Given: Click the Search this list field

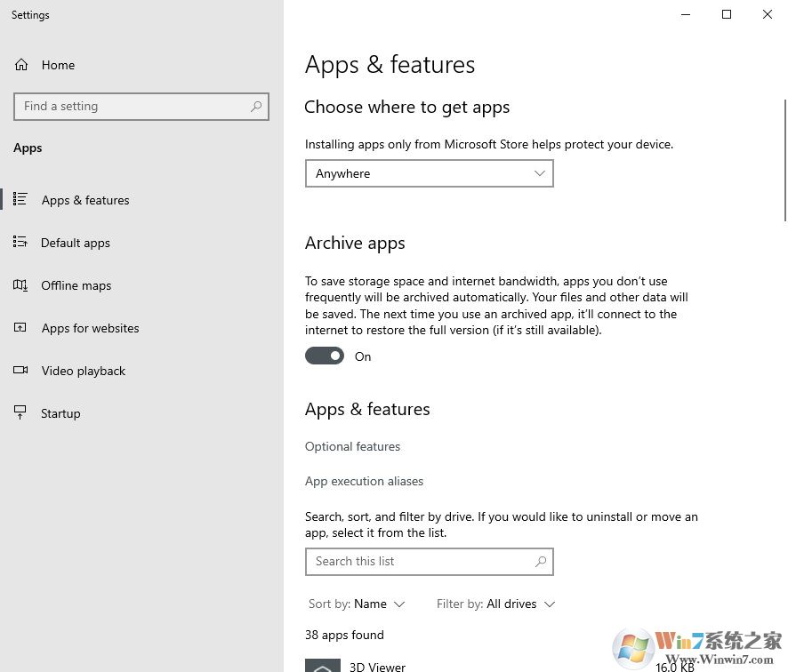Looking at the screenshot, I should point(418,562).
